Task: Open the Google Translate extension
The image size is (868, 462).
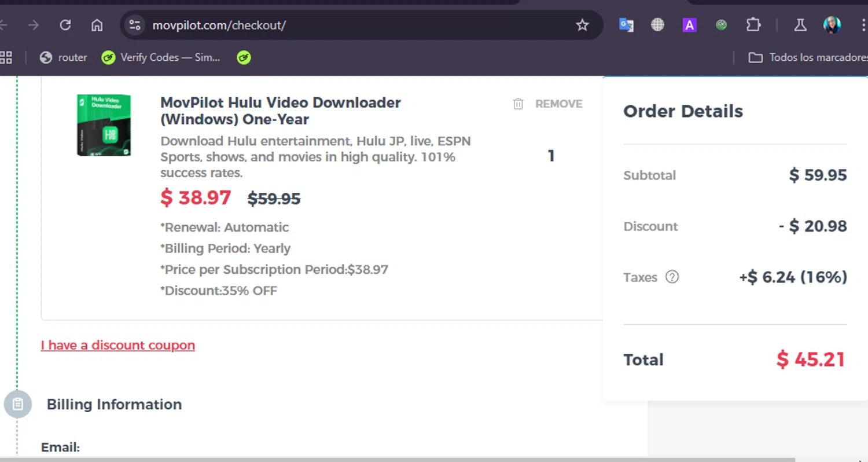Action: (x=626, y=25)
